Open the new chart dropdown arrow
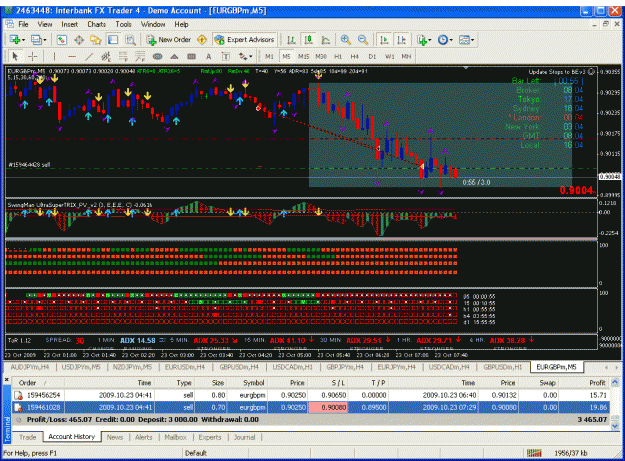The width and height of the screenshot is (625, 461). pos(24,40)
